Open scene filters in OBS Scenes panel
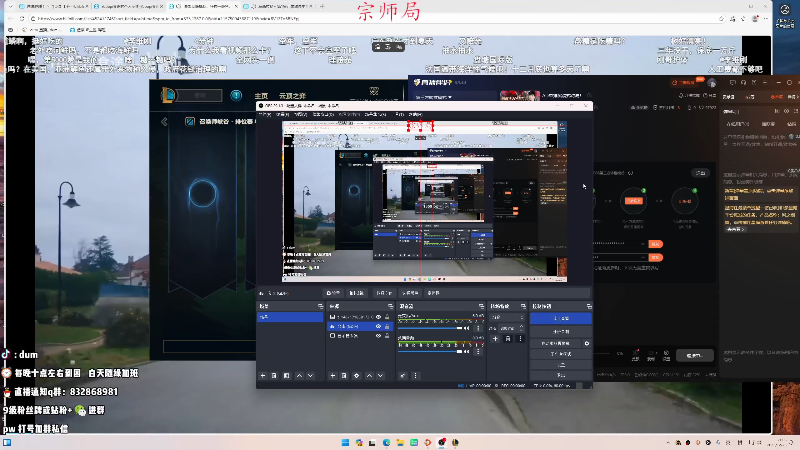 point(286,376)
